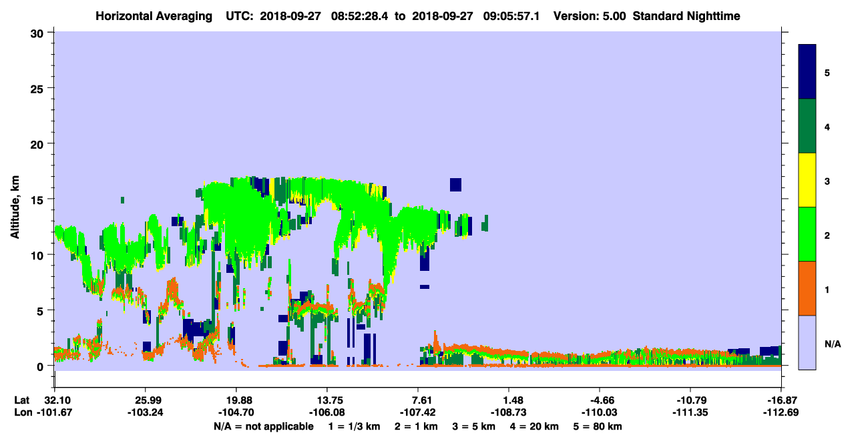Click the colorbar label number 3

827,180
